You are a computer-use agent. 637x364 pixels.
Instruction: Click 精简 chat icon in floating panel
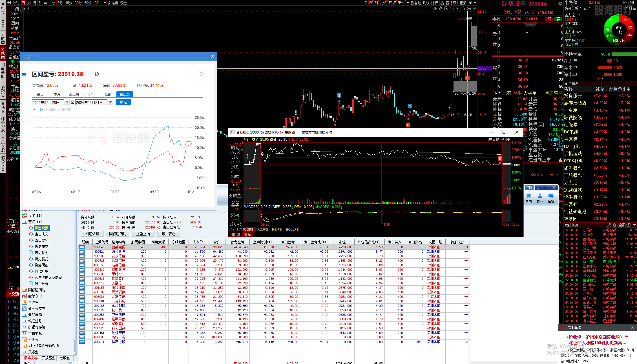551,198
